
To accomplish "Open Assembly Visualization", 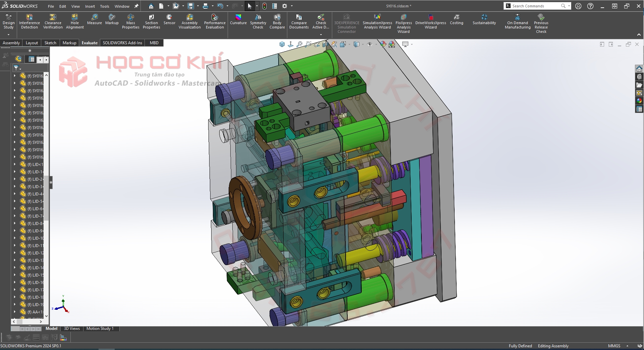I will point(190,22).
